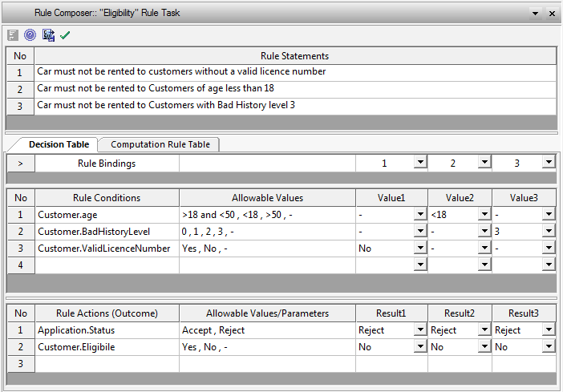Image resolution: width=563 pixels, height=392 pixels.
Task: Open Value2 dropdown showing <18
Action: click(x=484, y=214)
